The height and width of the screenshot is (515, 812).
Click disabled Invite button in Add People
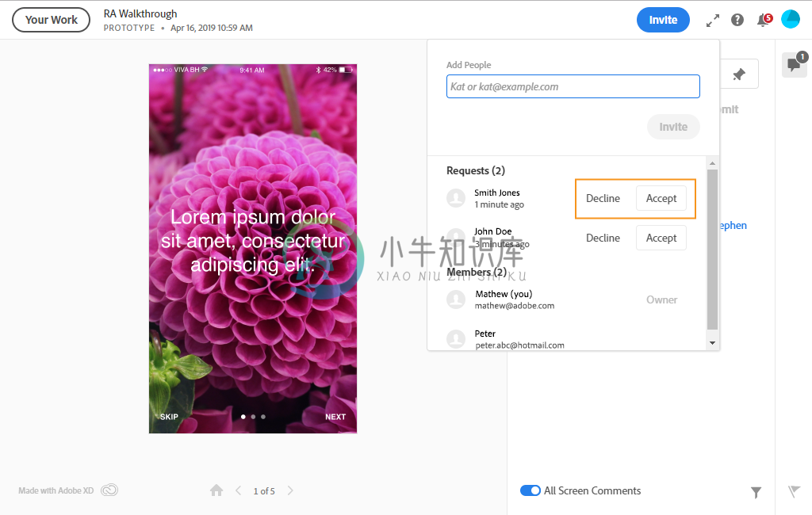click(673, 127)
